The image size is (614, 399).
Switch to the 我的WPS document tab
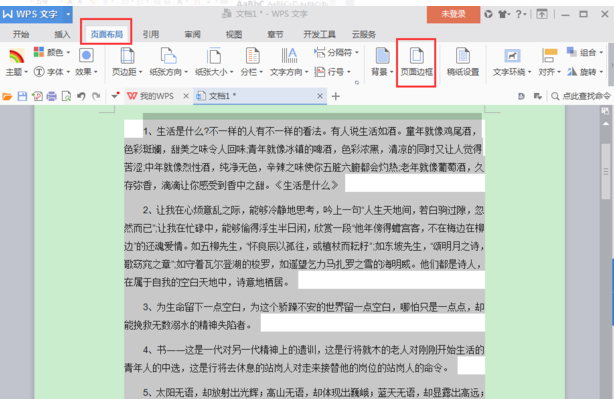tap(157, 96)
